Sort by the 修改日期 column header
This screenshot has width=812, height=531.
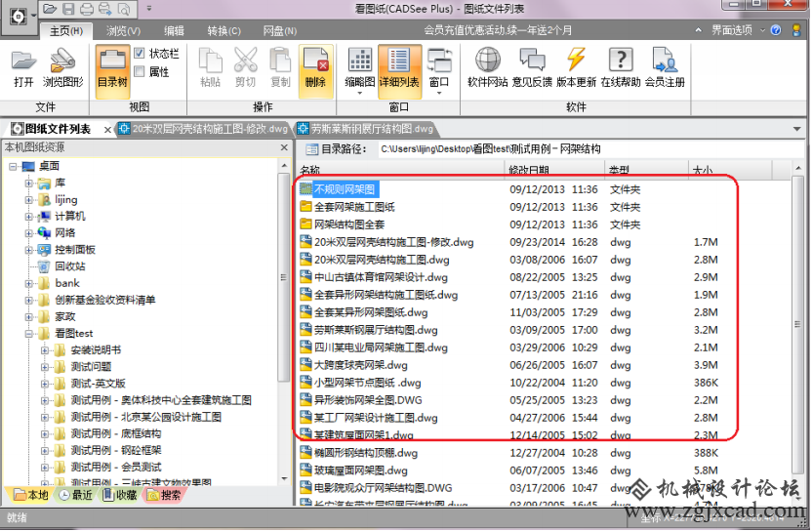click(x=554, y=169)
